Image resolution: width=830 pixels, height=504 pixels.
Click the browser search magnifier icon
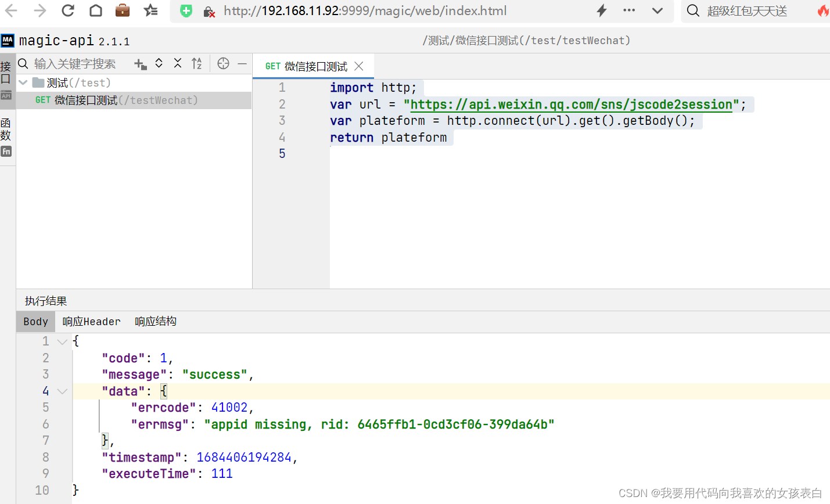(693, 10)
